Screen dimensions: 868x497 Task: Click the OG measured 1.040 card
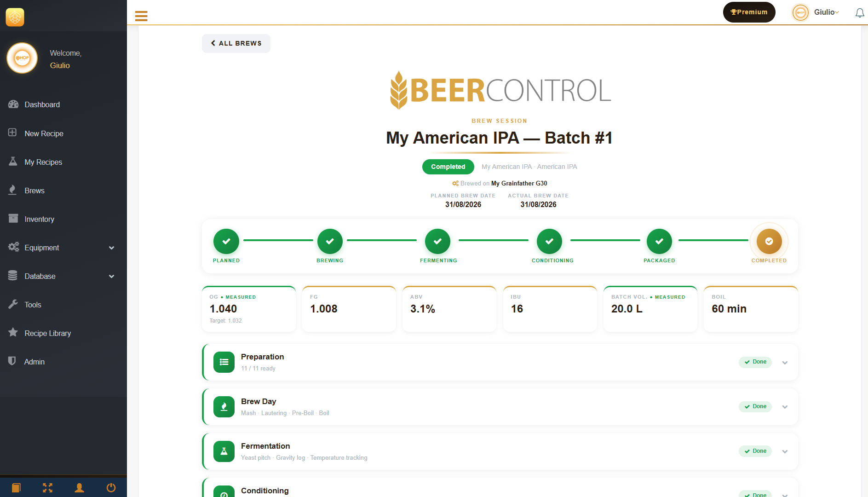249,309
